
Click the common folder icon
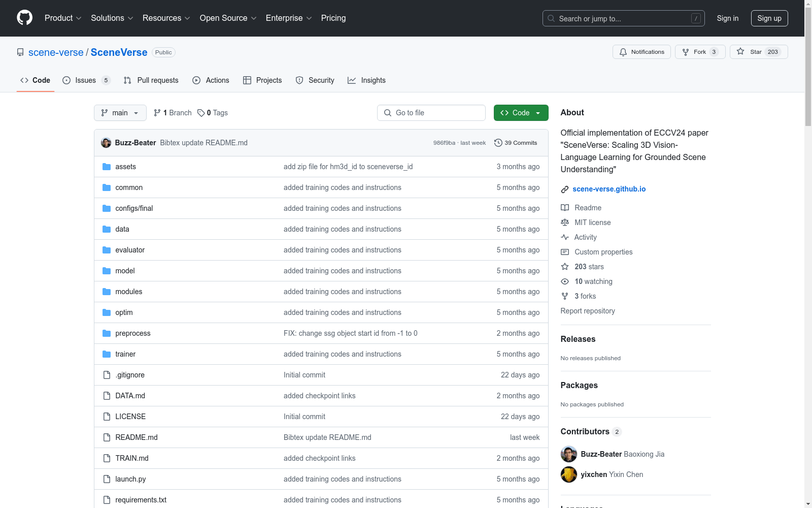point(107,187)
